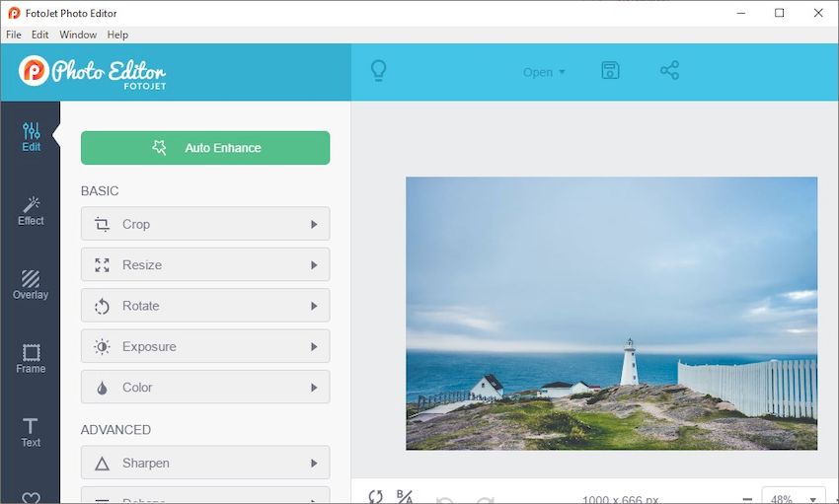The image size is (839, 504).
Task: Expand the Sharpen options arrow
Action: point(314,463)
